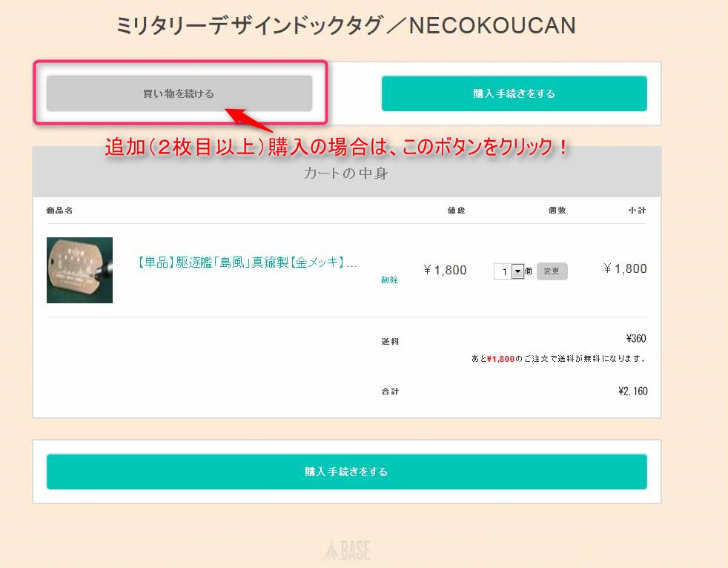Screen dimensions: 728x568
Task: Click the 商品名 column header
Action: tap(59, 211)
